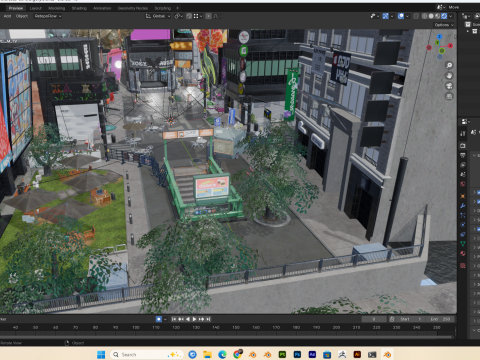Open the Modeling workspace tab

[57, 8]
